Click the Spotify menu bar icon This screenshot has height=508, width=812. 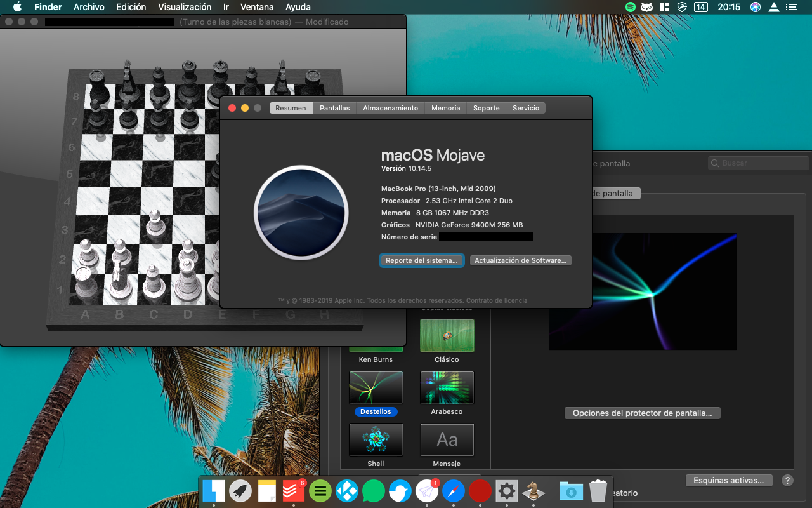click(x=630, y=7)
